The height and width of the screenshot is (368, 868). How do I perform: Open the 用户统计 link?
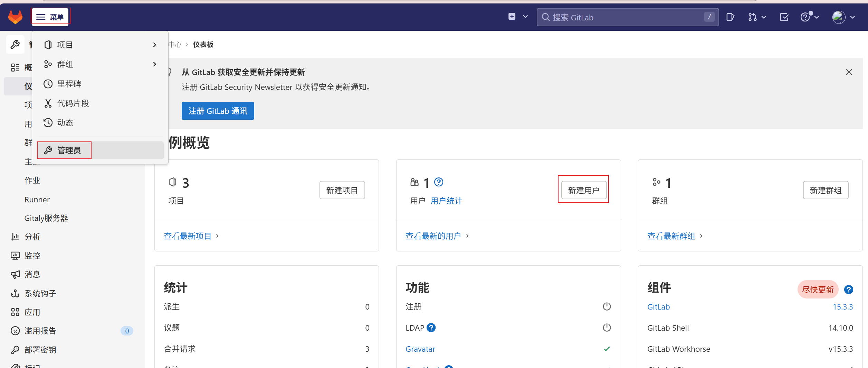point(446,201)
